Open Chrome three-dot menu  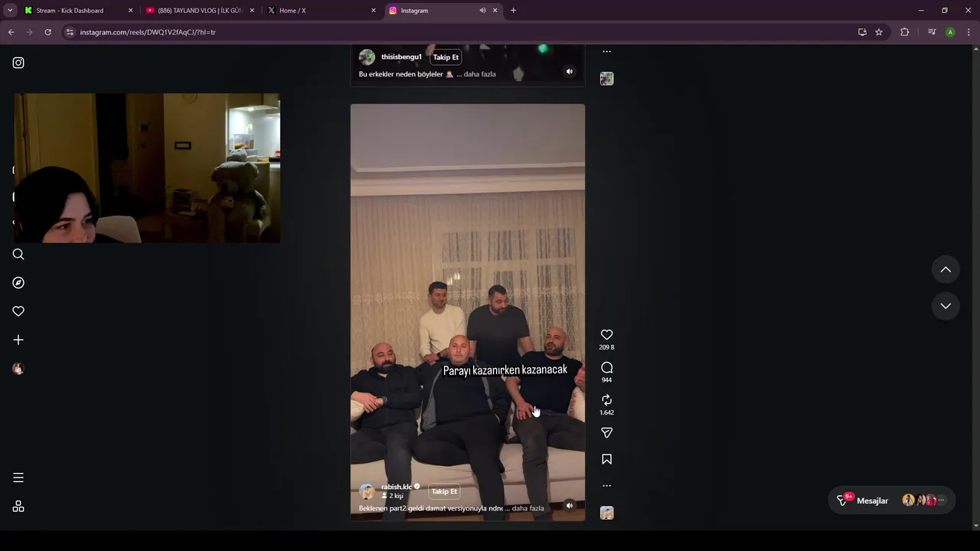(969, 32)
